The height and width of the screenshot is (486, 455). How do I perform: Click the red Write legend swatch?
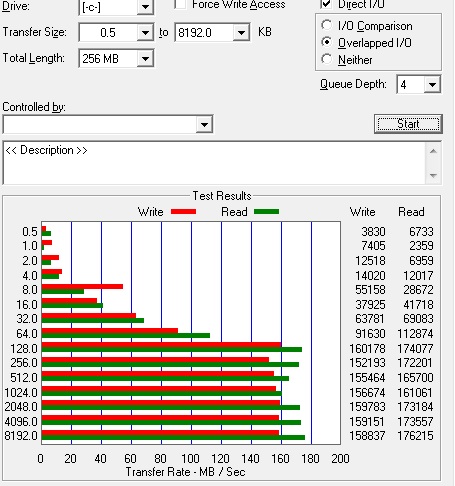pyautogui.click(x=183, y=212)
